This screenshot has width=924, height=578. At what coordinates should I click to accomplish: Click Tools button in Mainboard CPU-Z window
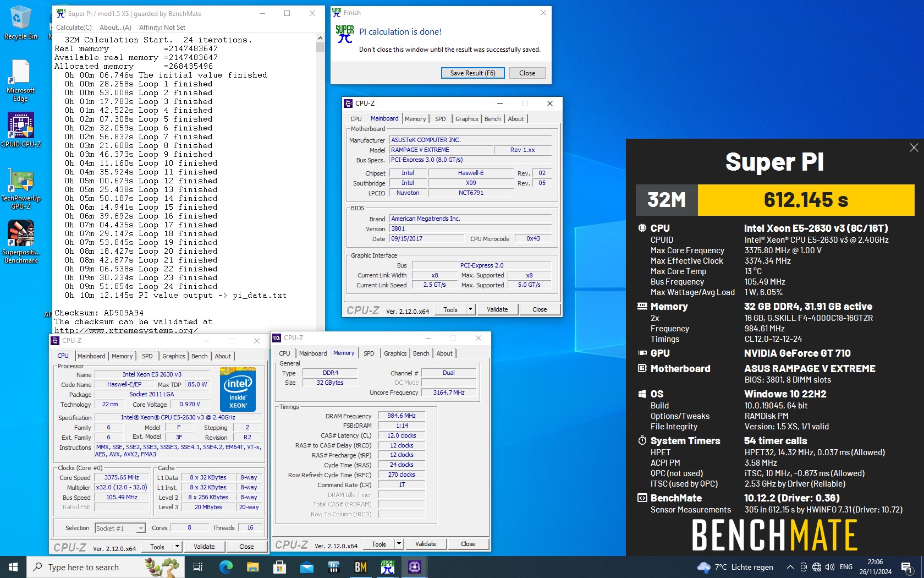point(450,309)
